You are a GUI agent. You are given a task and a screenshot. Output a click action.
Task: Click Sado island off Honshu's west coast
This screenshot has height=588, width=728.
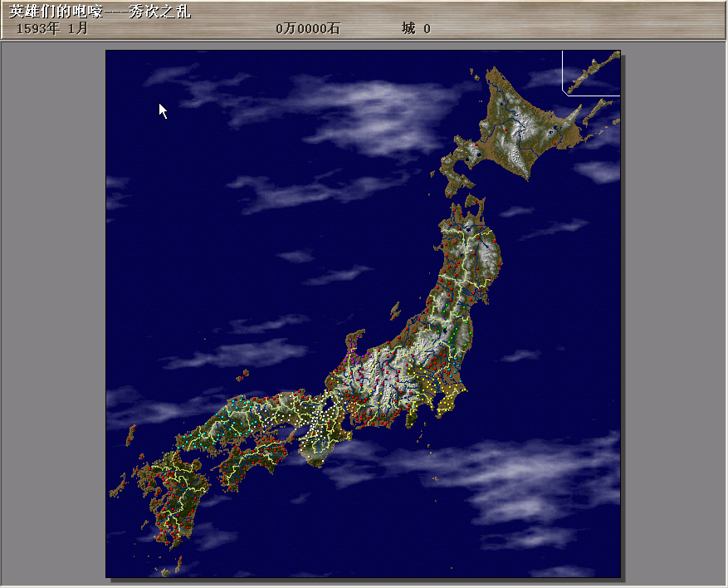tap(396, 310)
